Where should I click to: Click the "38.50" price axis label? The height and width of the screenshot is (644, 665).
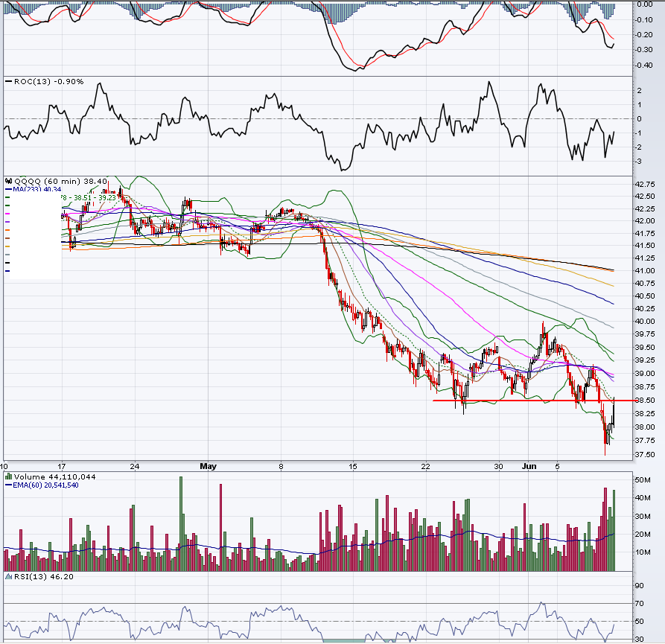(645, 401)
